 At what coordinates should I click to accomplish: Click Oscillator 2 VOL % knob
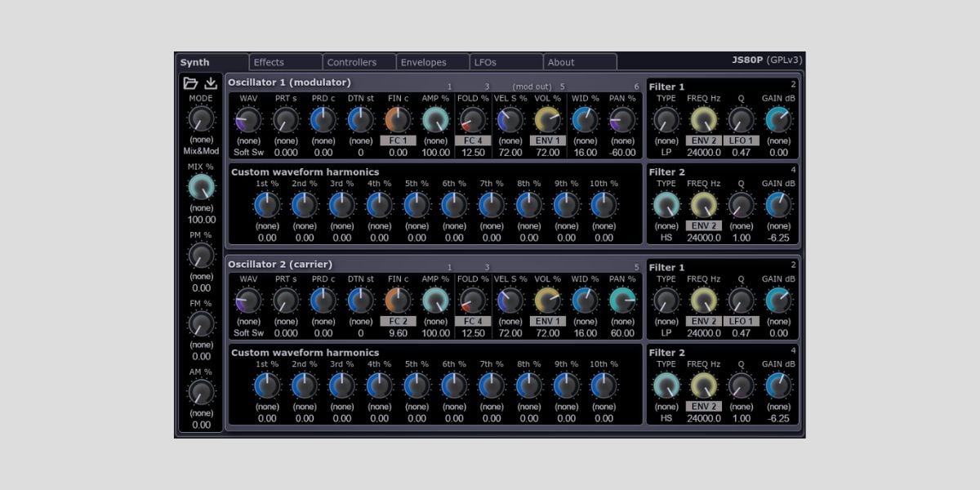click(x=548, y=301)
